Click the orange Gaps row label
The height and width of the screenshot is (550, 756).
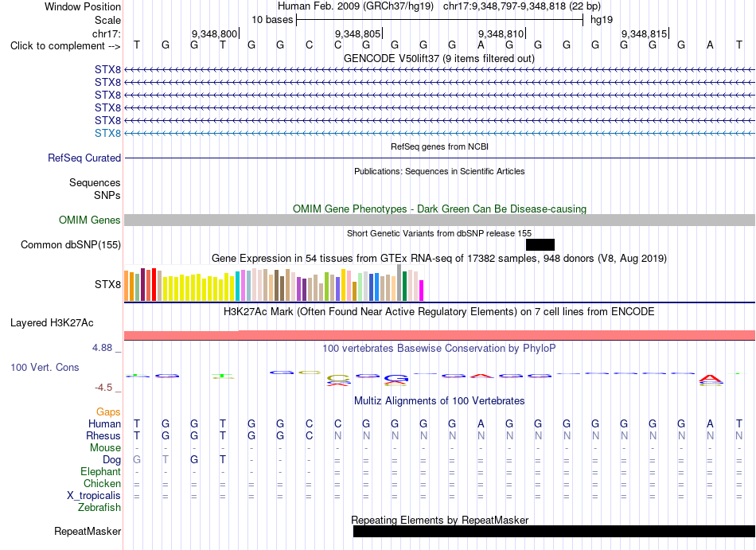108,412
